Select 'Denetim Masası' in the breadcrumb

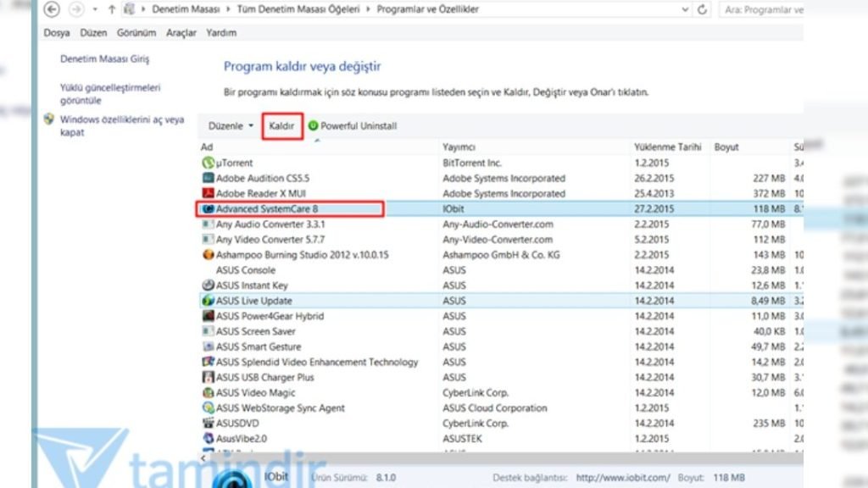(x=186, y=9)
